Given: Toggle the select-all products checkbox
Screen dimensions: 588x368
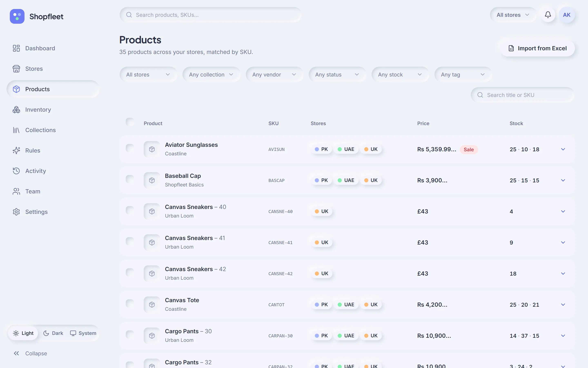Looking at the screenshot, I should point(130,122).
